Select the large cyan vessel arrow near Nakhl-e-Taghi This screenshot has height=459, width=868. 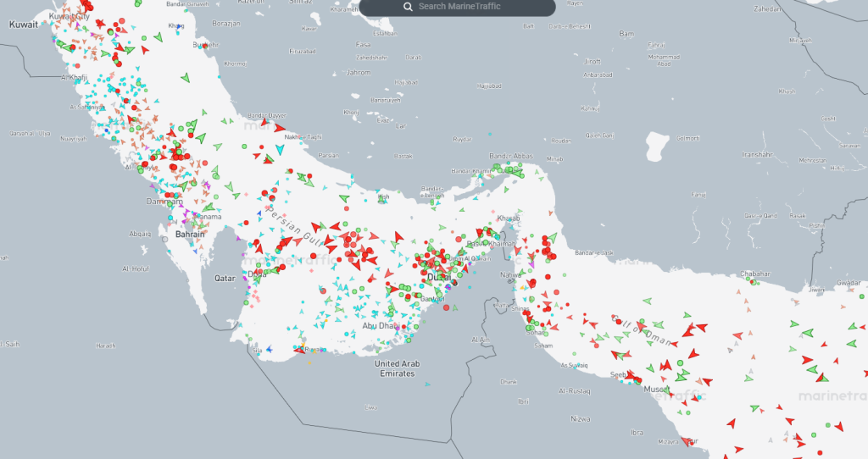click(x=279, y=150)
